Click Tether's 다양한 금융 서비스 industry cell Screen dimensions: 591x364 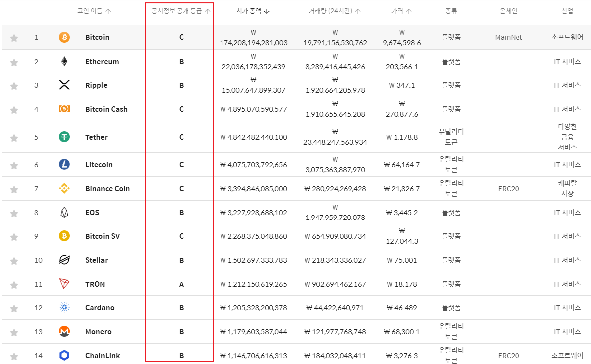click(567, 137)
